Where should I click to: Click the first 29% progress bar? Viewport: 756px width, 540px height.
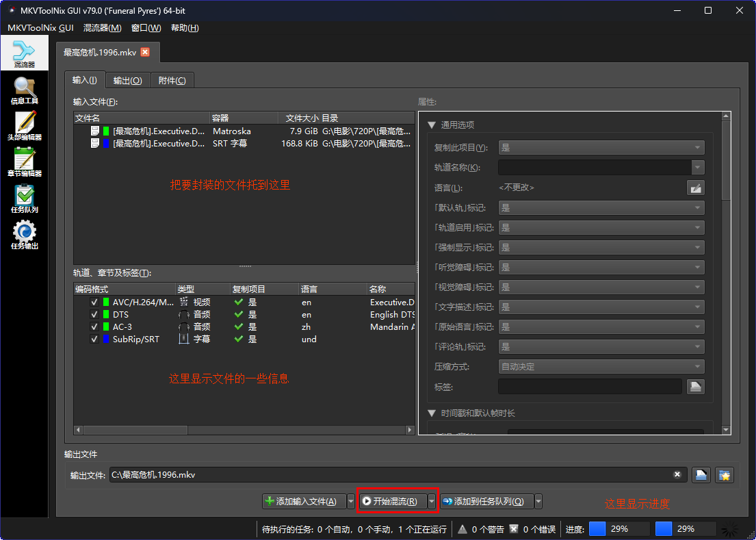(619, 529)
